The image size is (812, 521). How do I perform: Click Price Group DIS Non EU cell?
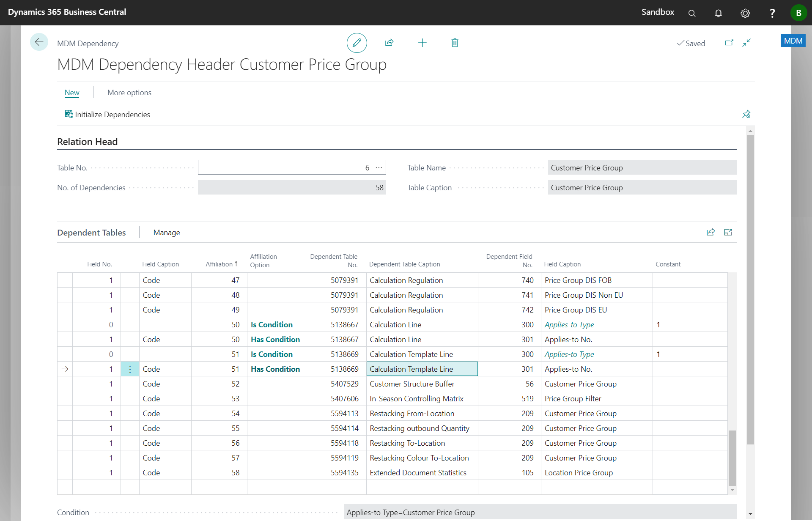[596, 295]
